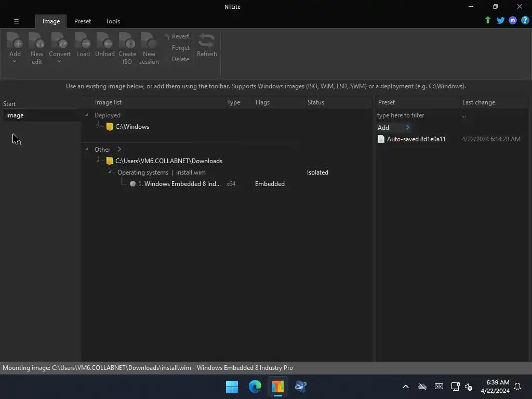Click the Convert toolbar icon

(x=59, y=40)
